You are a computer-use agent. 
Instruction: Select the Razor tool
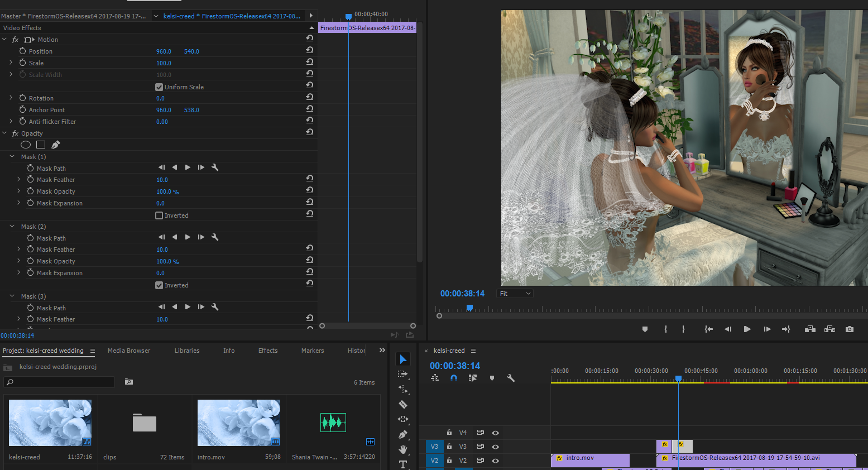(x=403, y=404)
